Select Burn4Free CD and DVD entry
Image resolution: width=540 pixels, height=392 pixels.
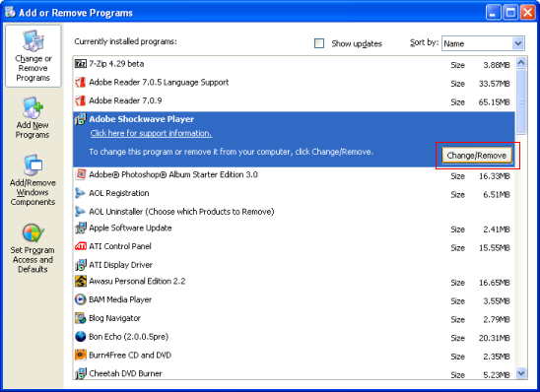tap(294, 356)
